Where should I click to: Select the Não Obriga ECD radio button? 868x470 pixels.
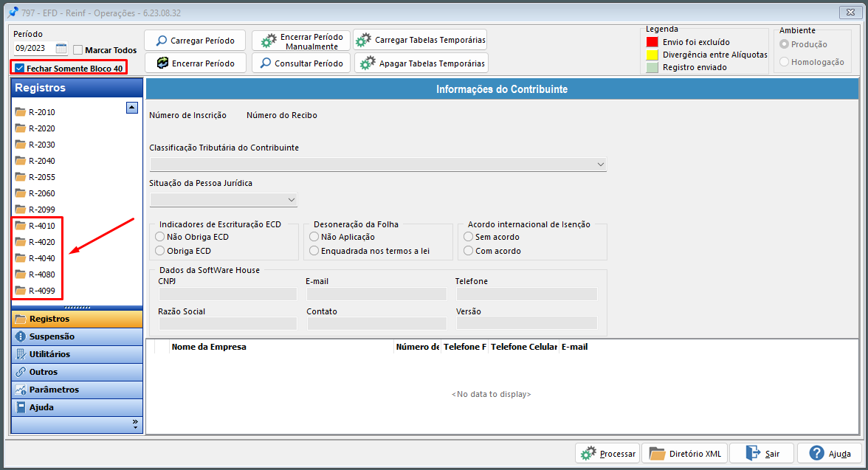coord(160,236)
